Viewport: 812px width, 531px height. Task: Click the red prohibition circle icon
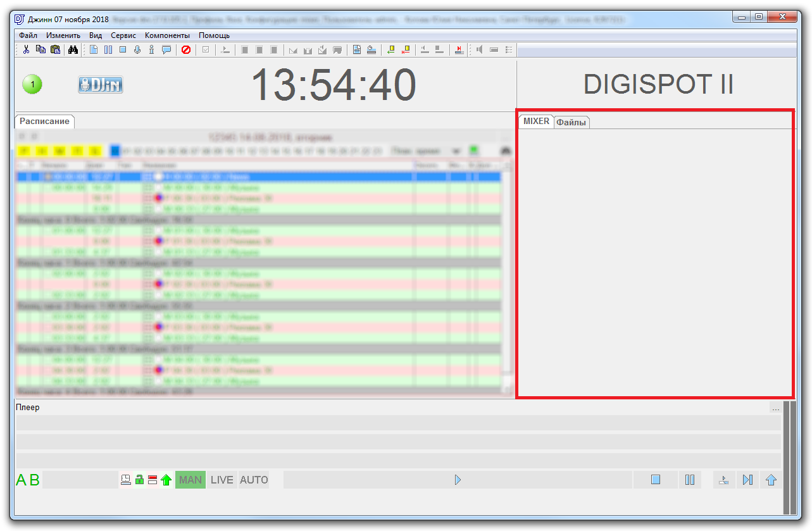(186, 49)
